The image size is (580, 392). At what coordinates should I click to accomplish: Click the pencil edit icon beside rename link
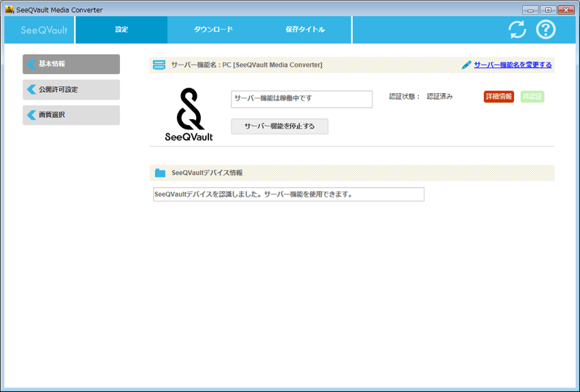pyautogui.click(x=466, y=65)
